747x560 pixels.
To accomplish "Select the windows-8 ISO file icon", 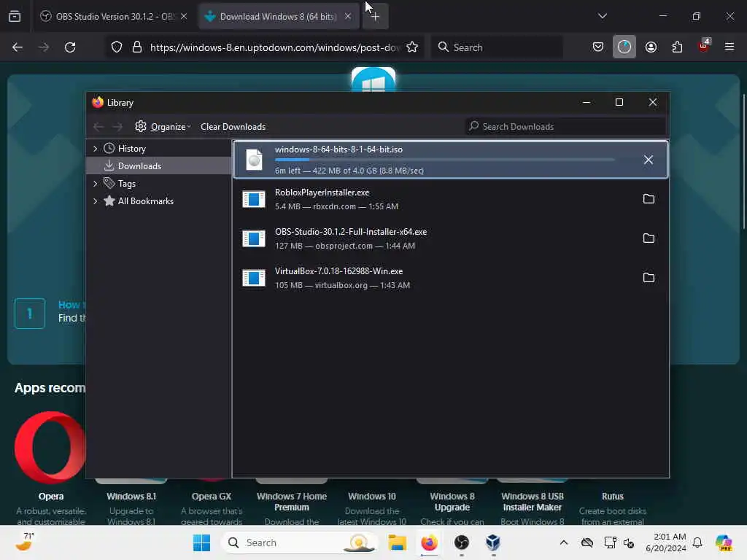I will (x=254, y=160).
